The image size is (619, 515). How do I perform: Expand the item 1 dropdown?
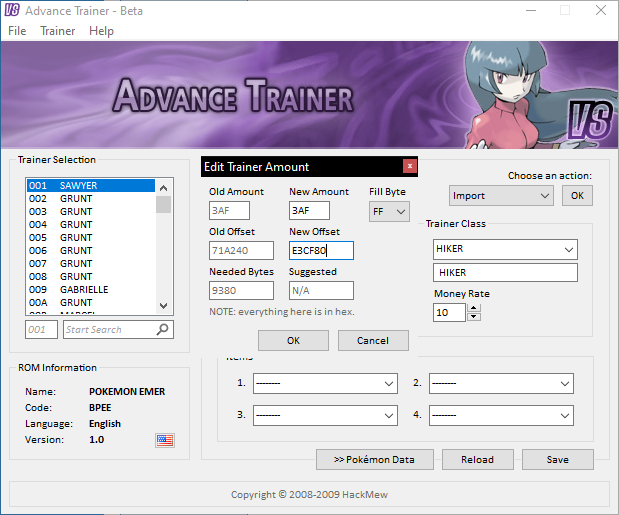pyautogui.click(x=325, y=383)
